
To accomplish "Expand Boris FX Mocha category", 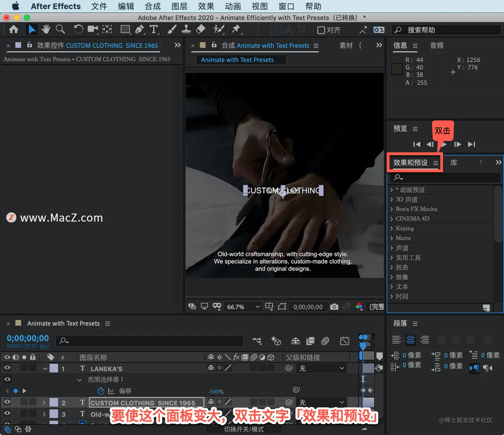I will pyautogui.click(x=392, y=209).
